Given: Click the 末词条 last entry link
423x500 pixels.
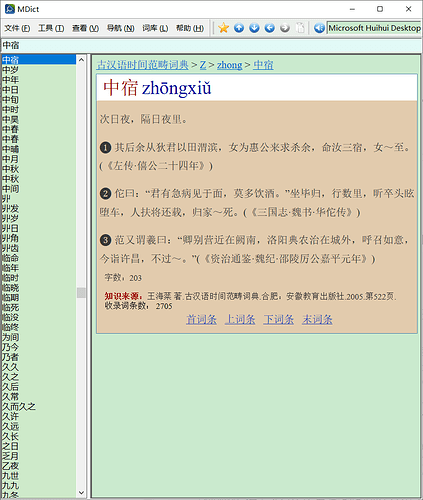Looking at the screenshot, I should click(317, 319).
